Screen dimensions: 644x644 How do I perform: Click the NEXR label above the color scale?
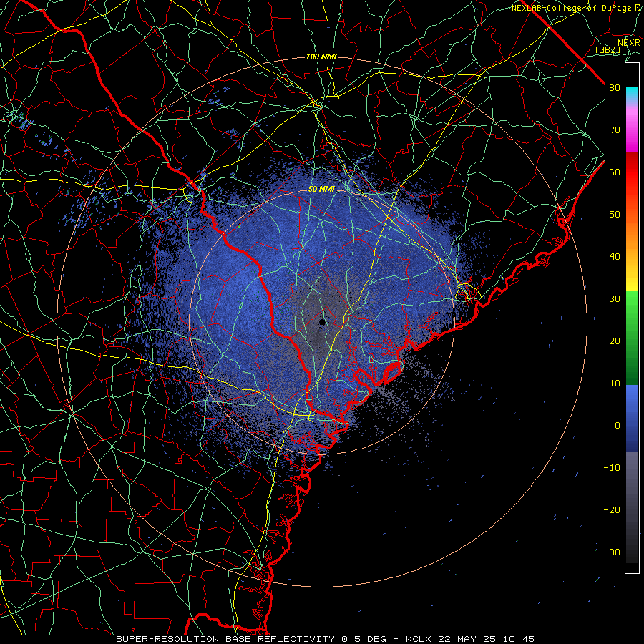tap(629, 43)
